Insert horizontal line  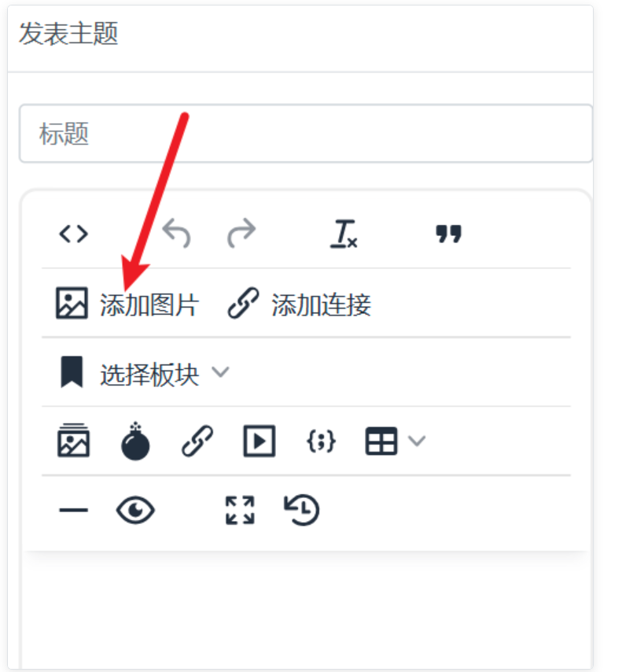pyautogui.click(x=73, y=510)
